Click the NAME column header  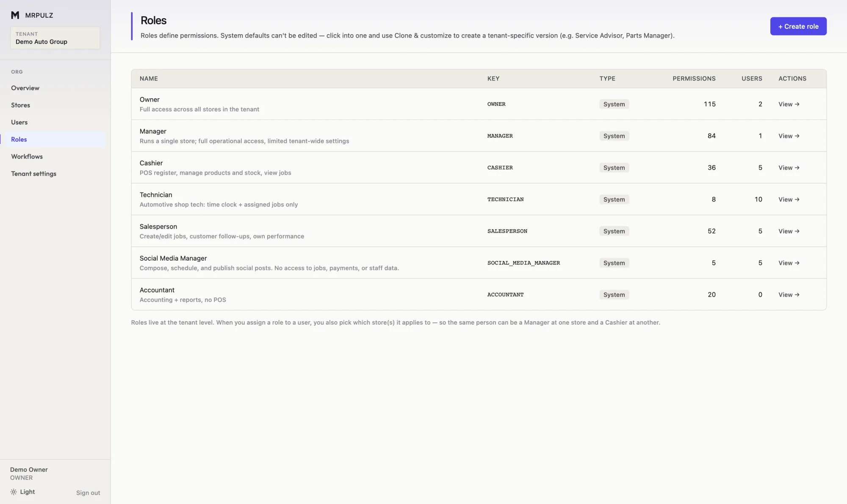(x=149, y=79)
